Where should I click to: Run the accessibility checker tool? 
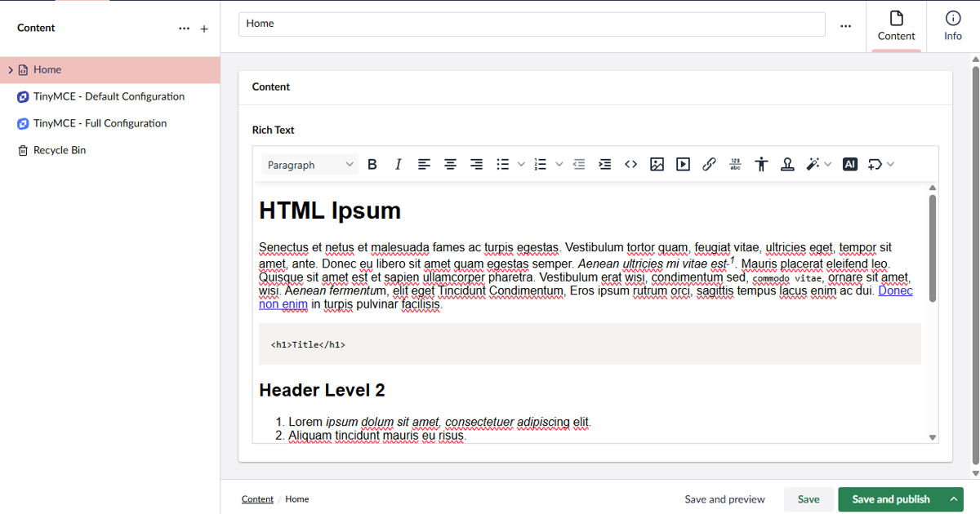click(761, 164)
